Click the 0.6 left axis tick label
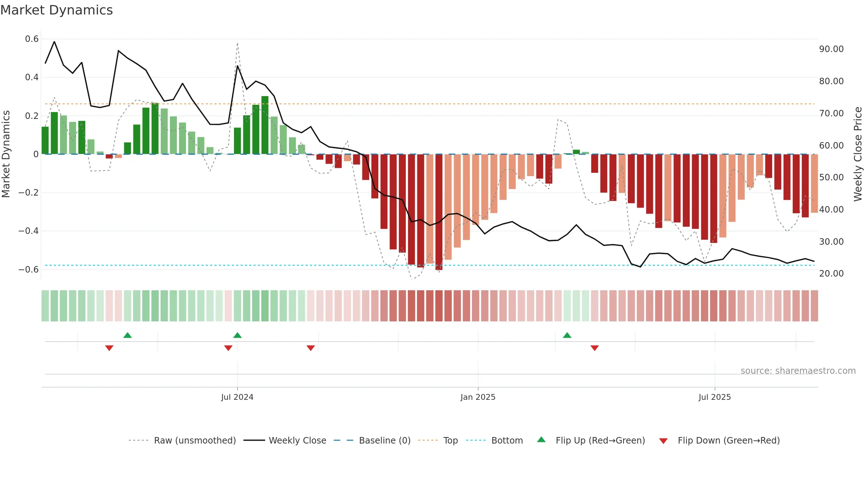The width and height of the screenshot is (868, 488). [x=32, y=39]
